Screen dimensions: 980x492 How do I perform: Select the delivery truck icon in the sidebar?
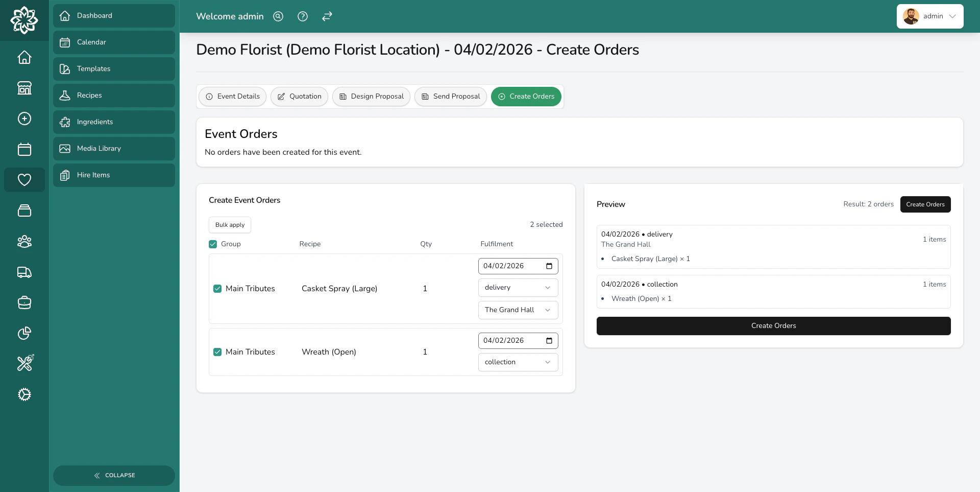click(x=24, y=272)
